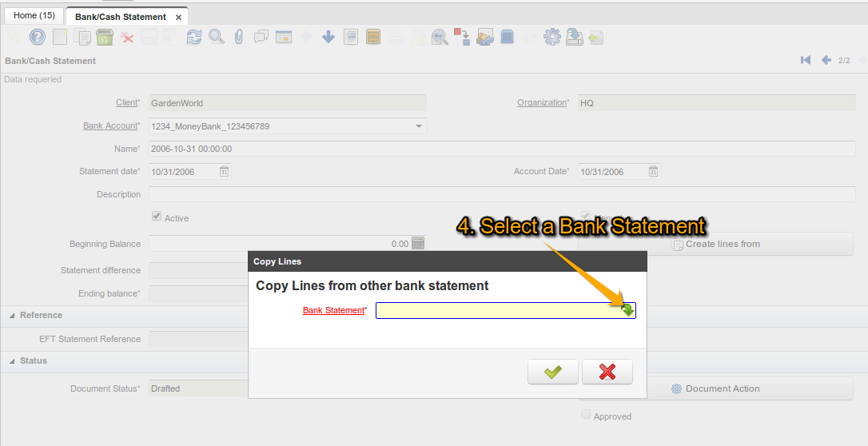This screenshot has width=868, height=446.
Task: Open Beginning Balance calculator icon
Action: coord(418,243)
